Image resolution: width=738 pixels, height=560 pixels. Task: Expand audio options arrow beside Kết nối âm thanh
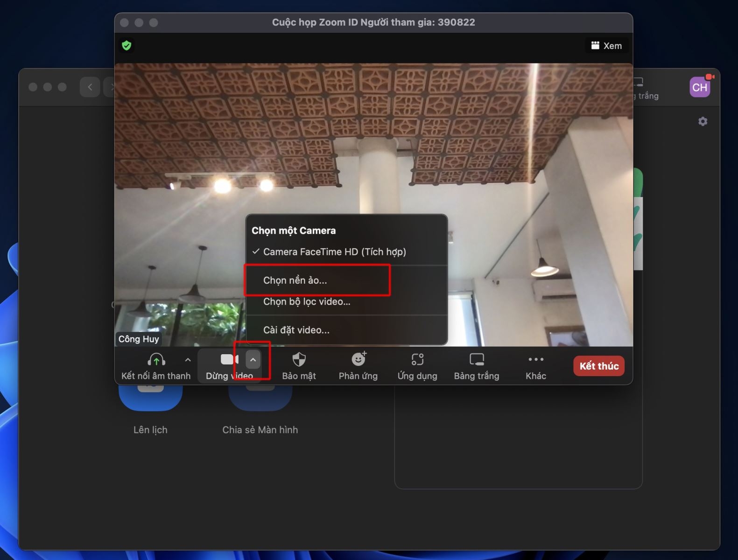[188, 360]
